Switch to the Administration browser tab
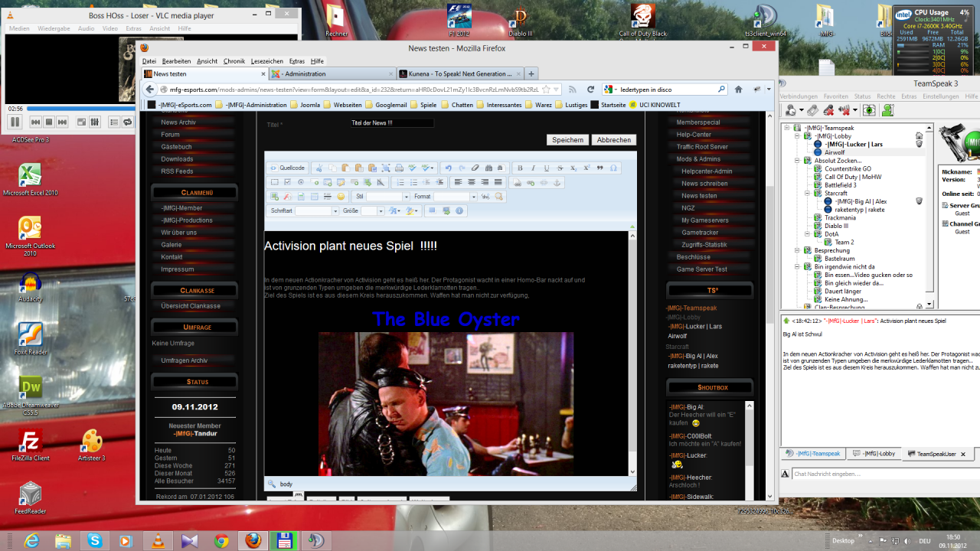980x551 pixels. 329,74
